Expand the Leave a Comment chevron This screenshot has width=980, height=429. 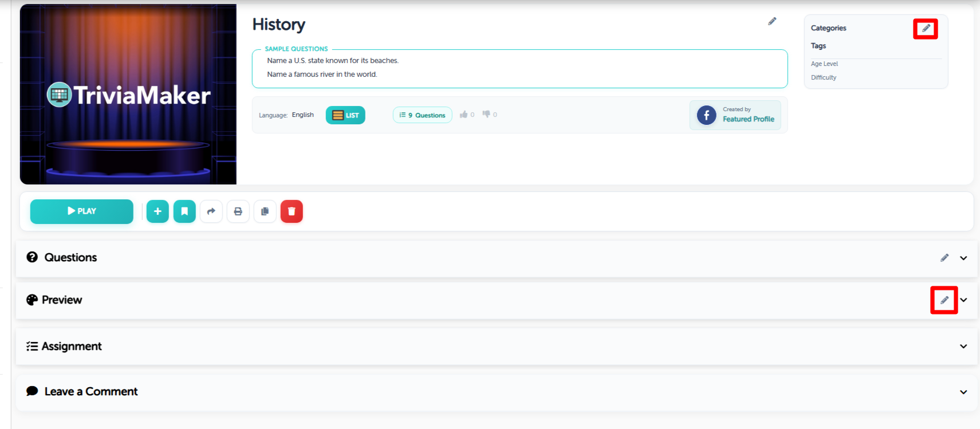click(x=963, y=392)
